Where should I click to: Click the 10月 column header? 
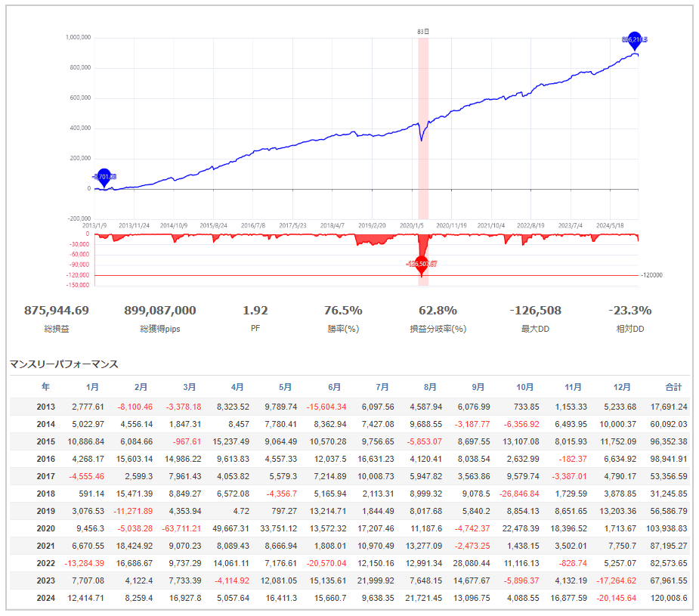click(x=526, y=386)
